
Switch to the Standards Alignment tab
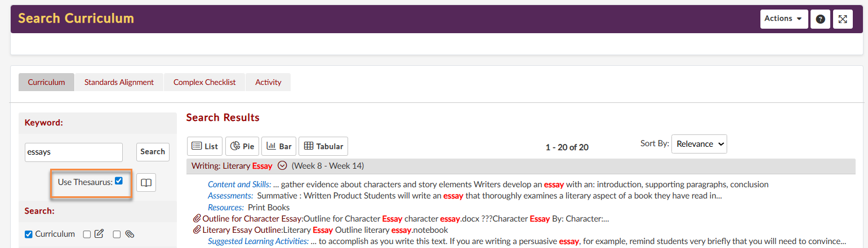pyautogui.click(x=119, y=82)
